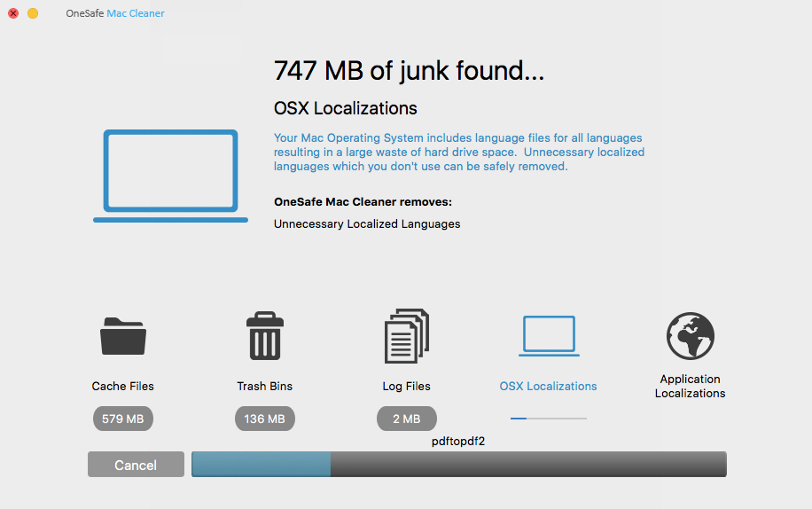Click the Trash Bins label

(265, 387)
